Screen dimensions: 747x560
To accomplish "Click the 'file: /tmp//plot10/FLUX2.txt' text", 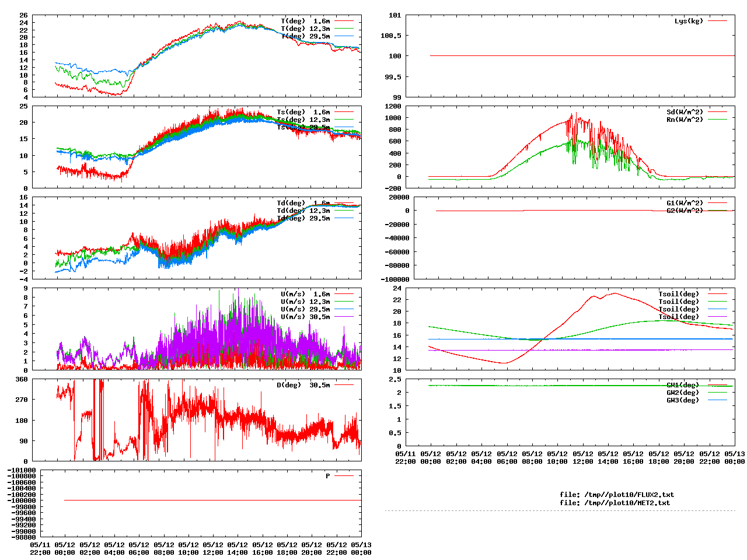I will 617,495.
